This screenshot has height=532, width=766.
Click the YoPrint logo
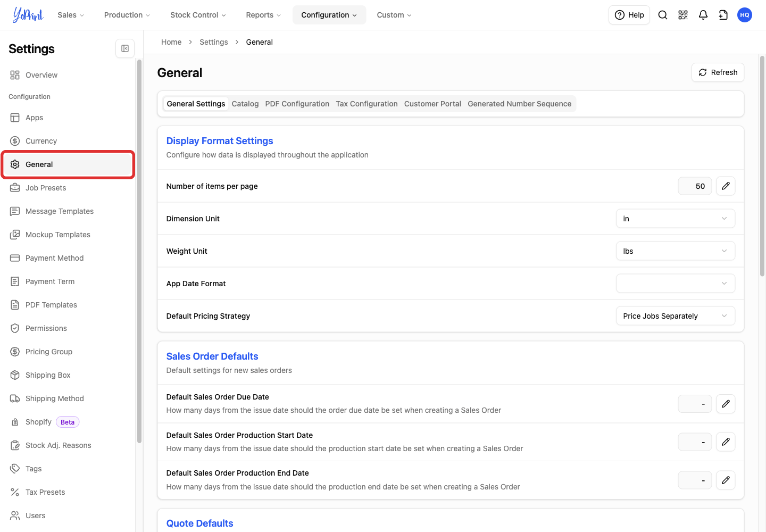(x=28, y=15)
